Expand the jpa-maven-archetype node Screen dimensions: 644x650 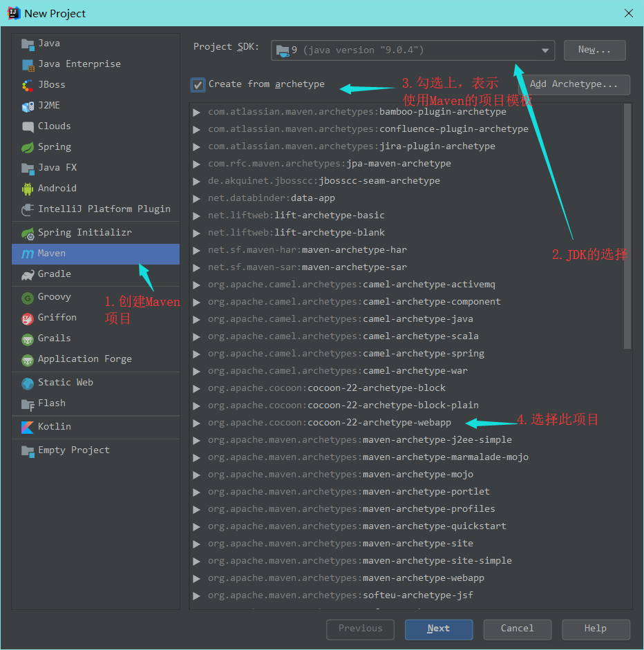tap(196, 164)
